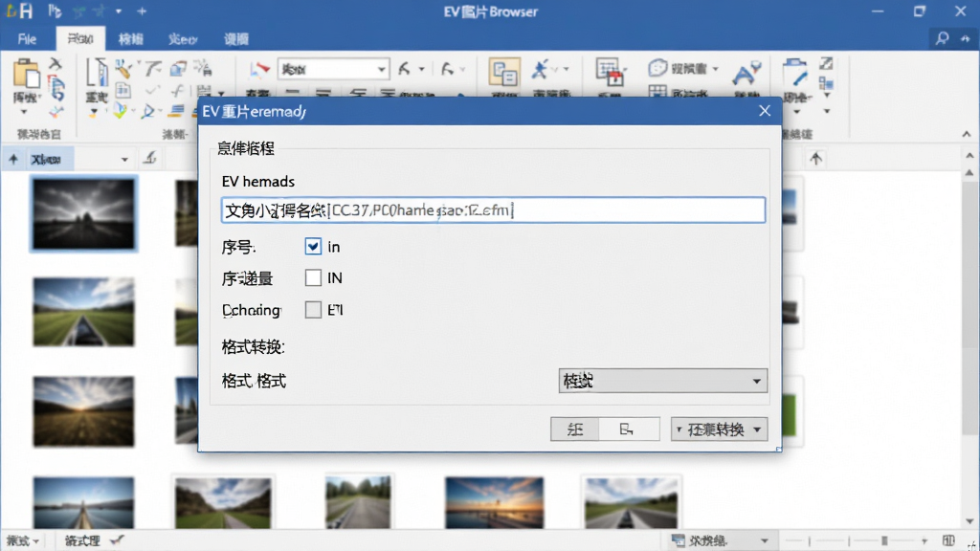Switch to the third ribbon tab

point(130,39)
